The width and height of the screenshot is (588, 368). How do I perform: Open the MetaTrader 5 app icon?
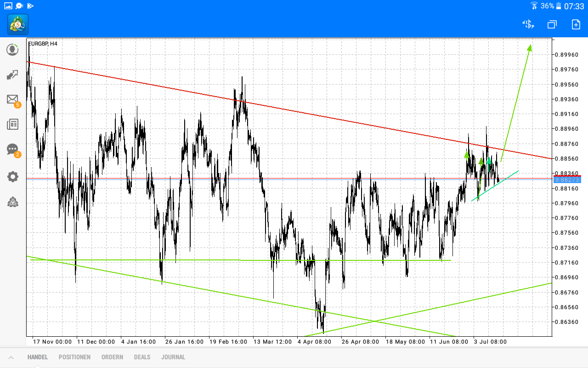tap(17, 24)
